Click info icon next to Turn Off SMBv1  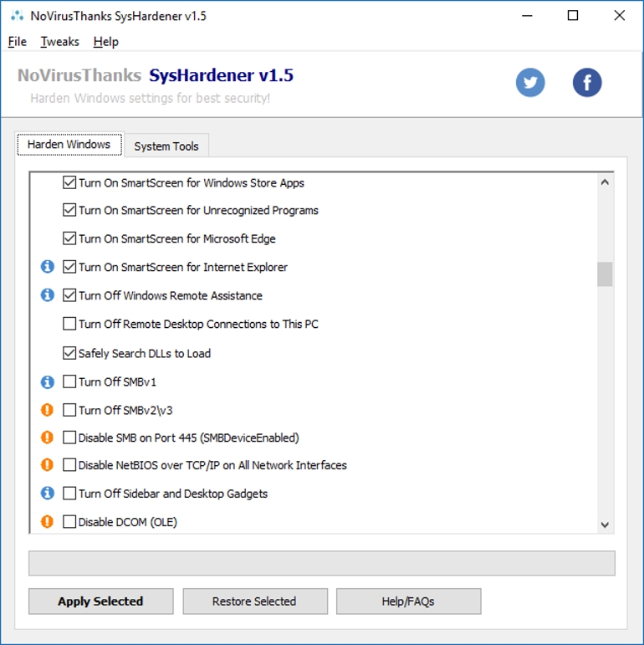point(48,381)
